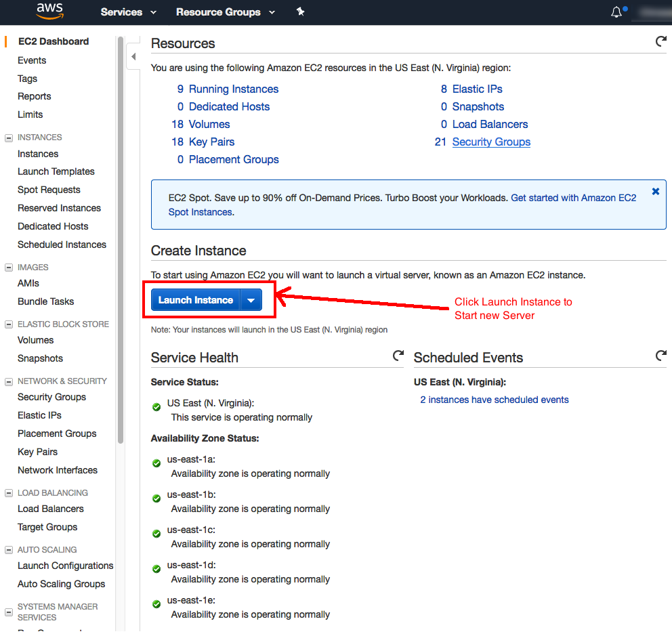
Task: Open Bundle Tasks in sidebar
Action: click(46, 301)
